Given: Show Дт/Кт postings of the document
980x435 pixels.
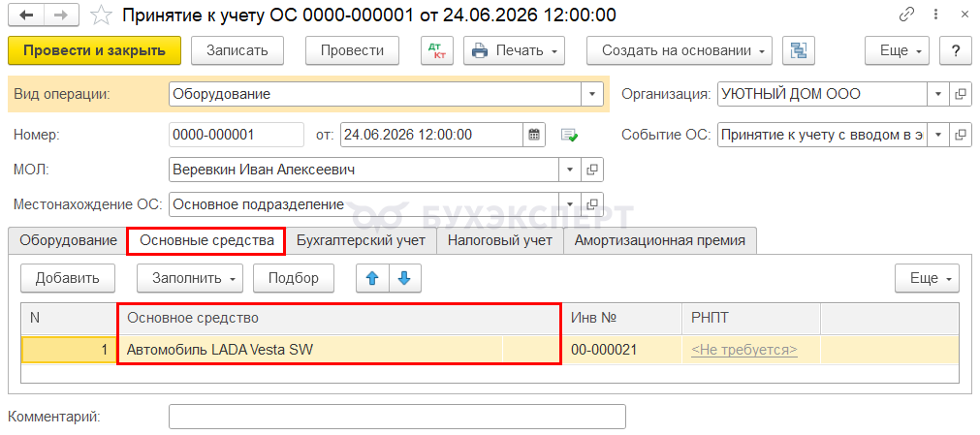Looking at the screenshot, I should pos(438,50).
